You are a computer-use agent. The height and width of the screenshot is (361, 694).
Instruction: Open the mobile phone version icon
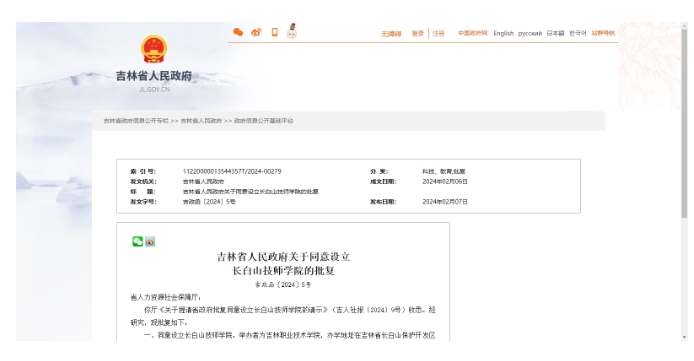coord(274,32)
